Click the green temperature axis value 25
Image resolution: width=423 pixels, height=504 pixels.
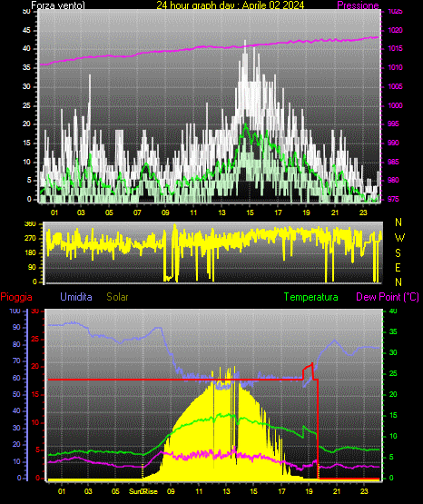[x=393, y=373]
